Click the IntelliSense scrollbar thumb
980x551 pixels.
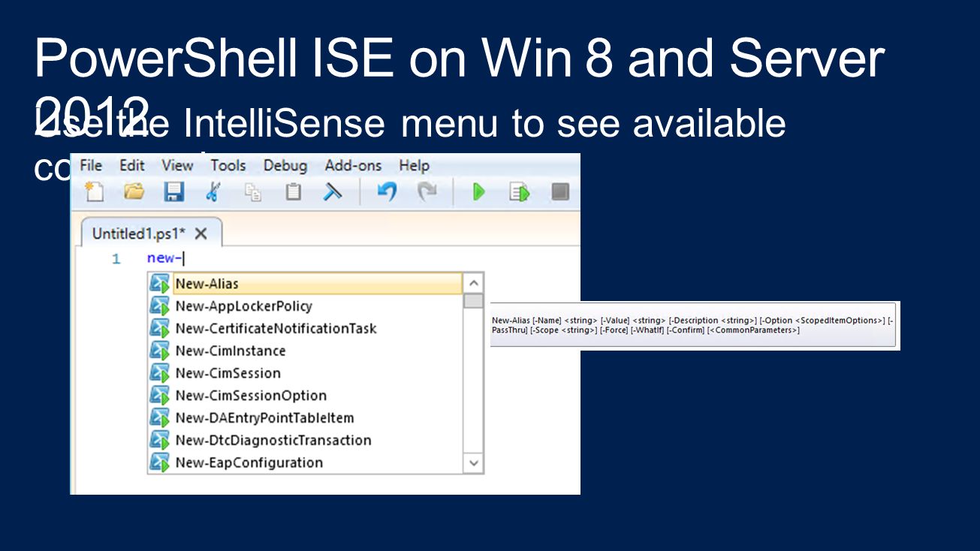click(x=473, y=301)
